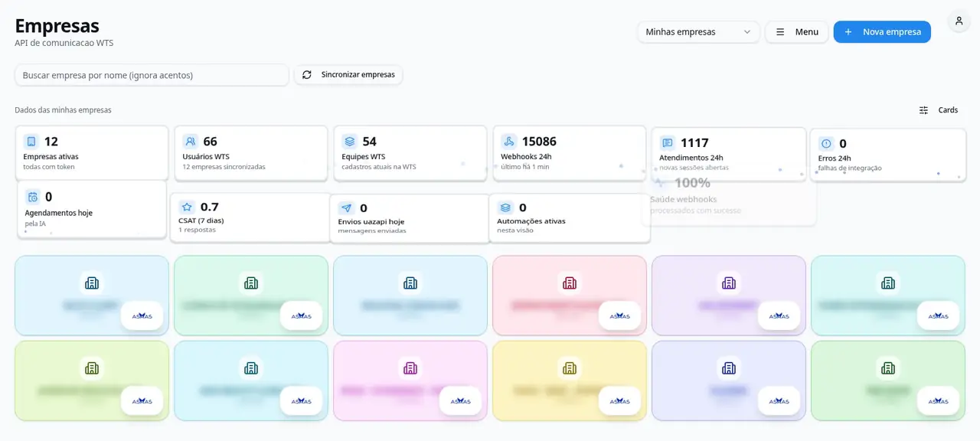This screenshot has height=441, width=980.
Task: Click the Webhooks 24h icon
Action: coord(509,142)
